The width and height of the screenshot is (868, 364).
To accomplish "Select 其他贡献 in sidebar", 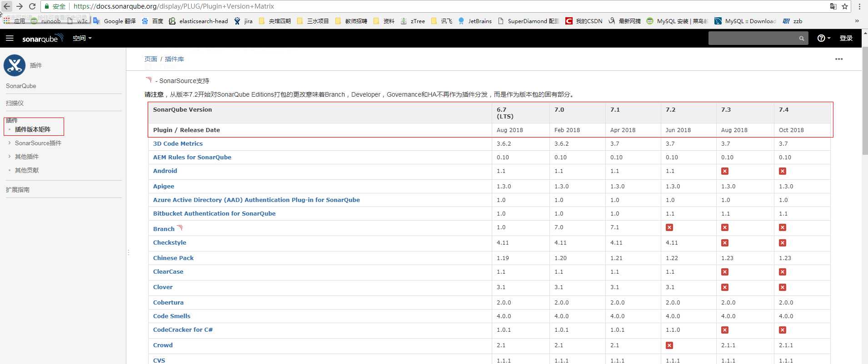I will click(x=27, y=170).
